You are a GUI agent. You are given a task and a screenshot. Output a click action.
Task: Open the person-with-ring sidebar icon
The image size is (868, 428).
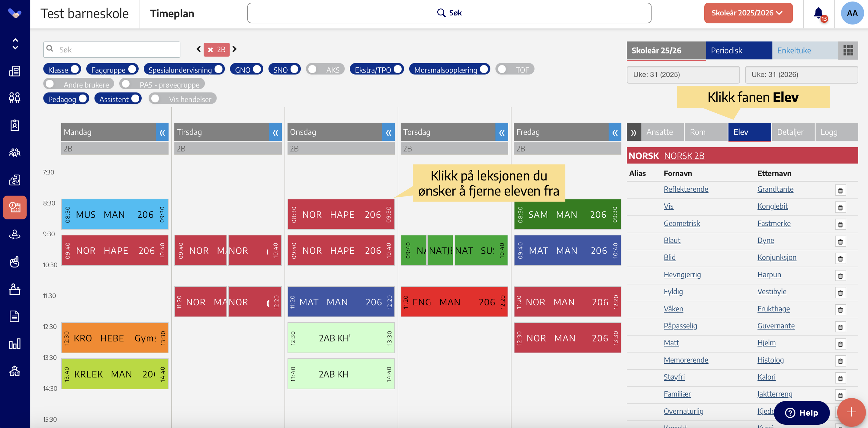click(x=14, y=235)
